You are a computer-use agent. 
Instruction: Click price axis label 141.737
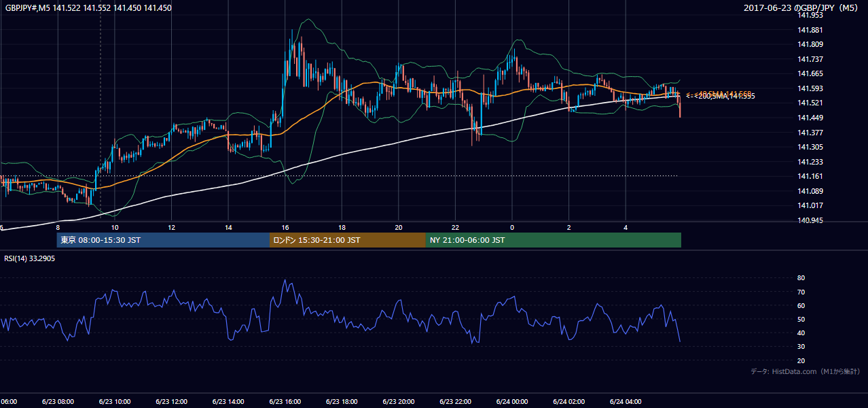point(810,59)
